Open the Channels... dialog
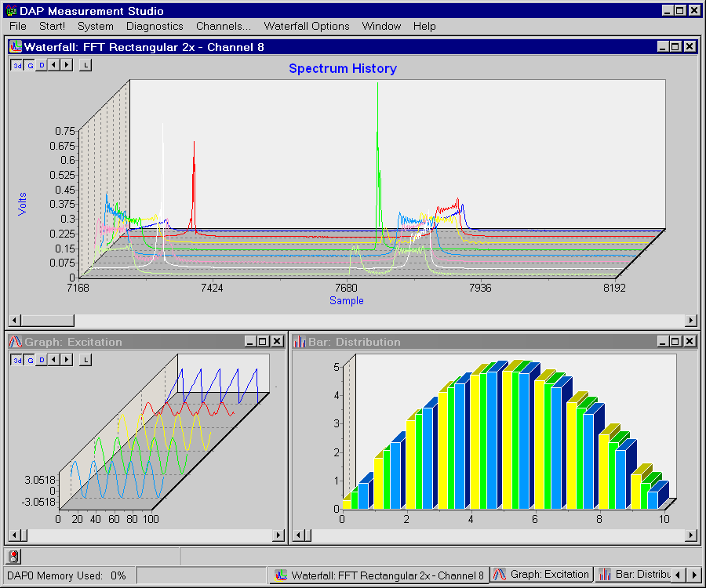 [224, 26]
